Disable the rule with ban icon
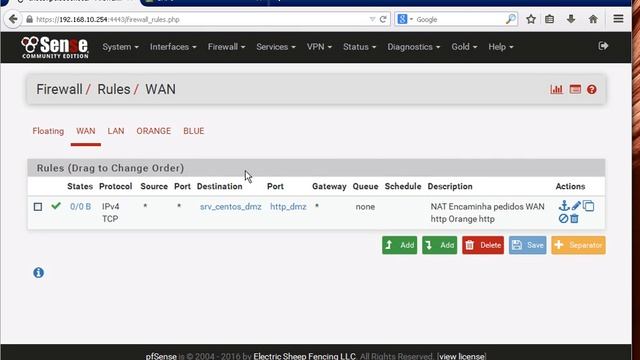The width and height of the screenshot is (640, 360). 563,219
